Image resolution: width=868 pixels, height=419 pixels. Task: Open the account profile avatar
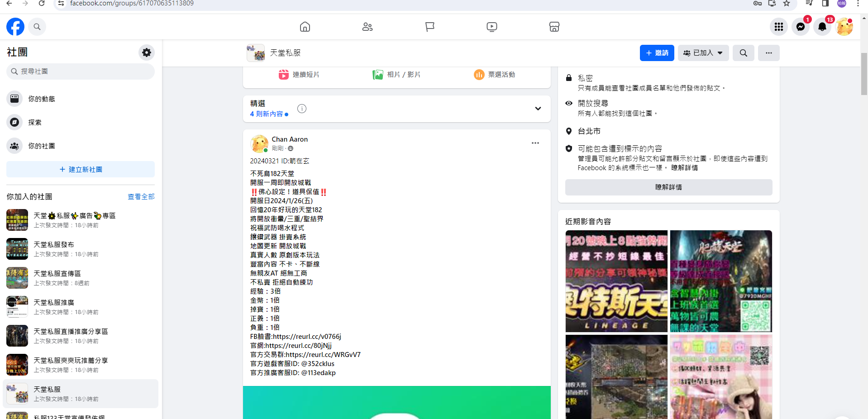tap(844, 27)
